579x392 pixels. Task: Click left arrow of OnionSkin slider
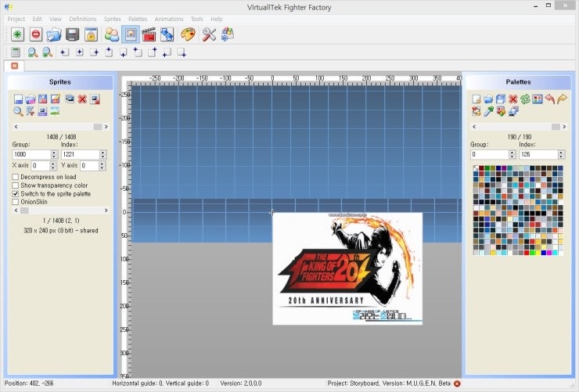(x=16, y=210)
